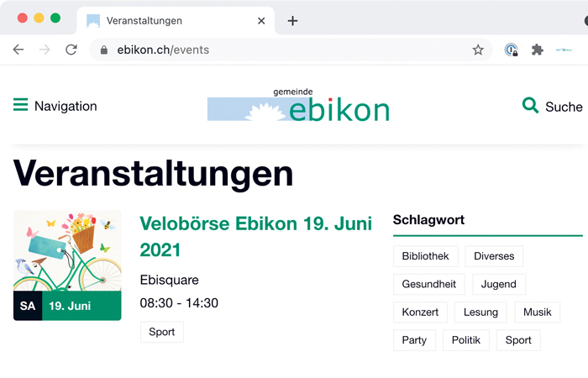Open the Velobörse Ebikon event title link
The image size is (588, 378).
(255, 237)
